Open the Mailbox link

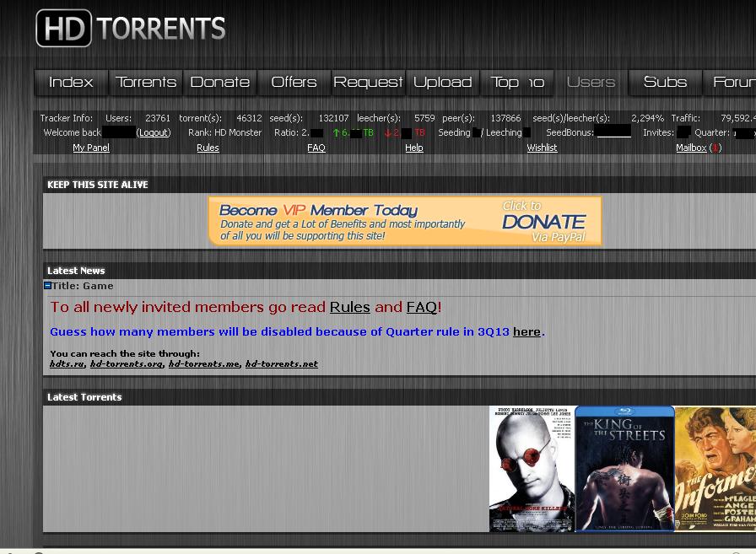click(x=691, y=148)
